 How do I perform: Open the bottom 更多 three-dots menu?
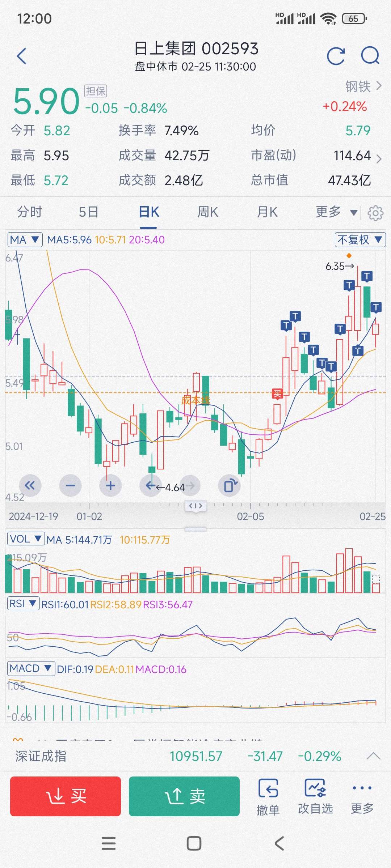pos(362,798)
